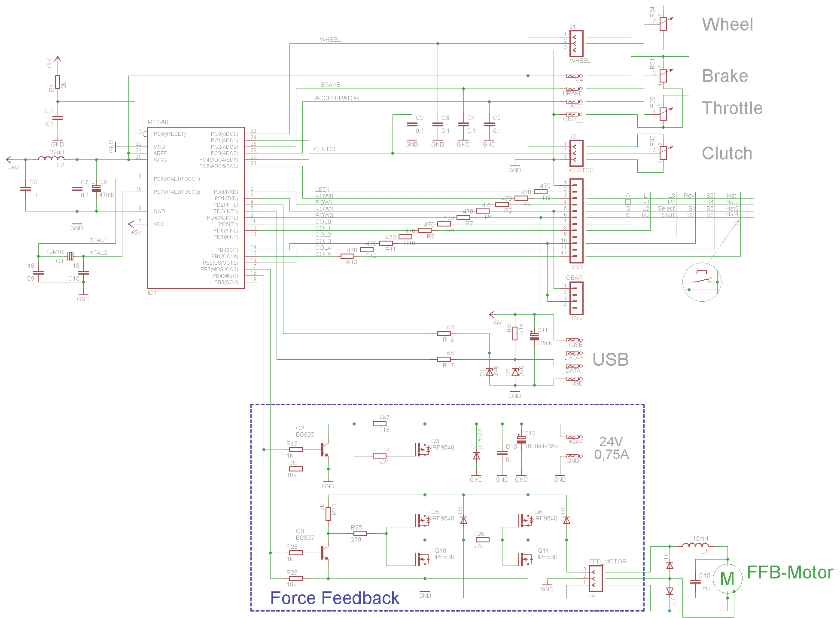Click the 'ACCELERATOR' net label
This screenshot has width=840, height=618.
coord(337,98)
